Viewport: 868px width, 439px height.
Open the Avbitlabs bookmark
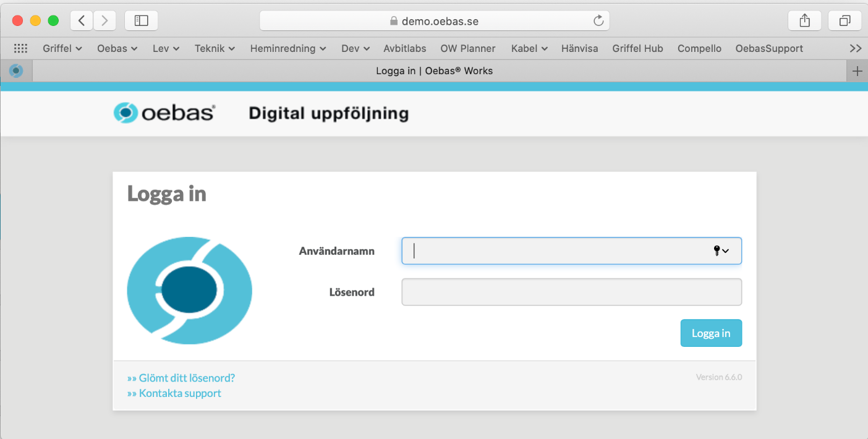point(405,48)
